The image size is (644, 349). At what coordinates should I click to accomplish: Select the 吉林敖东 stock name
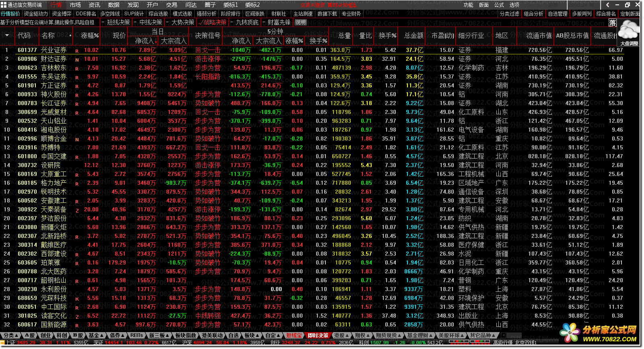click(x=53, y=68)
